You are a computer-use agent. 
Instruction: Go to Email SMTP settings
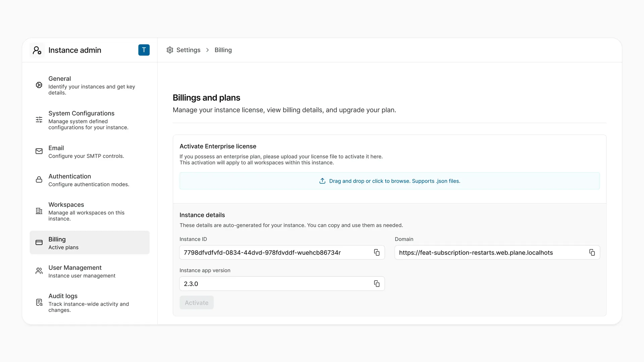pos(90,152)
